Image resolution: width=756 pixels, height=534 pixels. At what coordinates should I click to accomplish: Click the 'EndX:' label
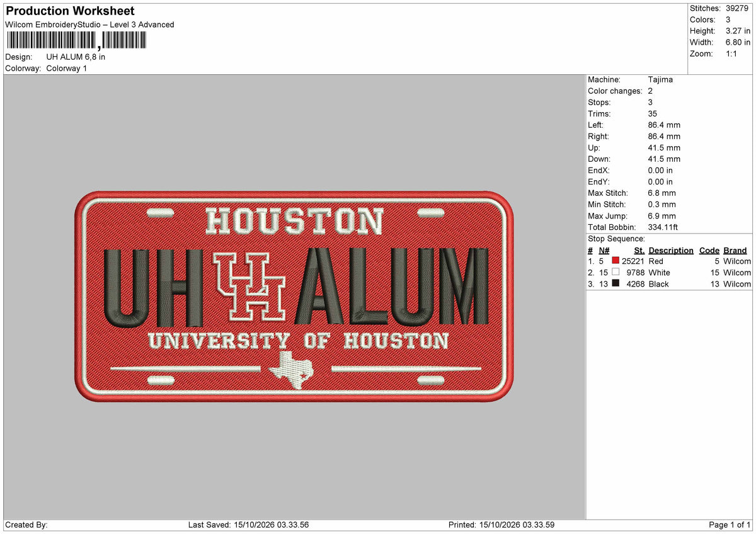pos(598,171)
